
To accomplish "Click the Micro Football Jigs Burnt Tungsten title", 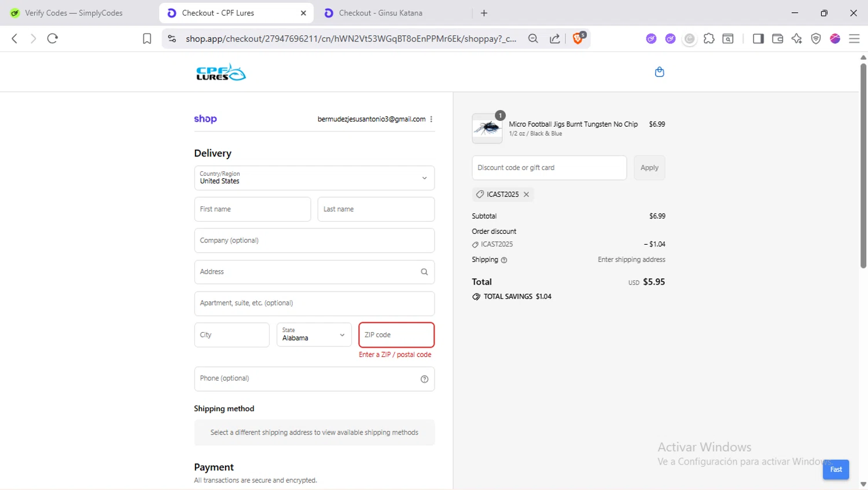I will click(x=573, y=124).
